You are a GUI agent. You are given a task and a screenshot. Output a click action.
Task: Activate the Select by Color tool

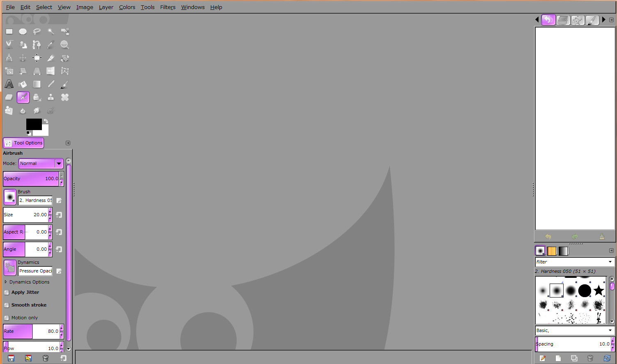pos(65,31)
